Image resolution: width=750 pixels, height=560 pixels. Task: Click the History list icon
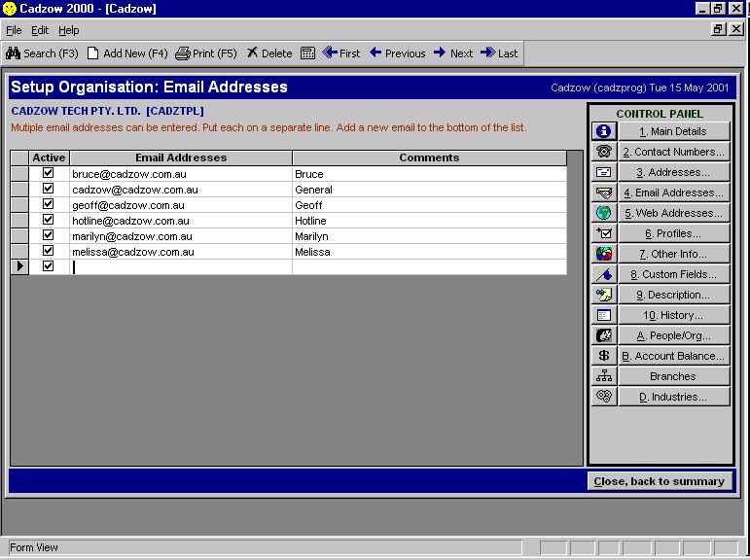[604, 315]
